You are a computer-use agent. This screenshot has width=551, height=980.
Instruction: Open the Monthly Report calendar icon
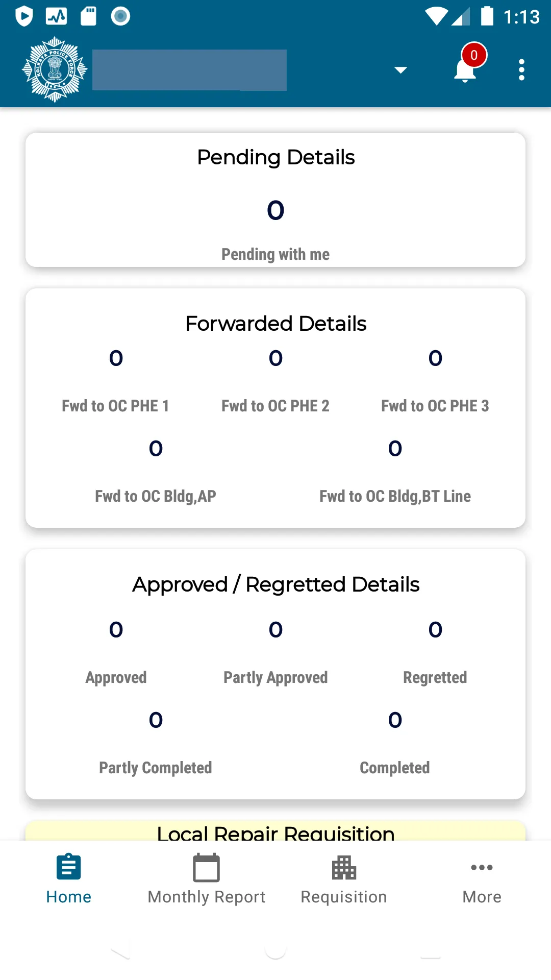click(206, 867)
